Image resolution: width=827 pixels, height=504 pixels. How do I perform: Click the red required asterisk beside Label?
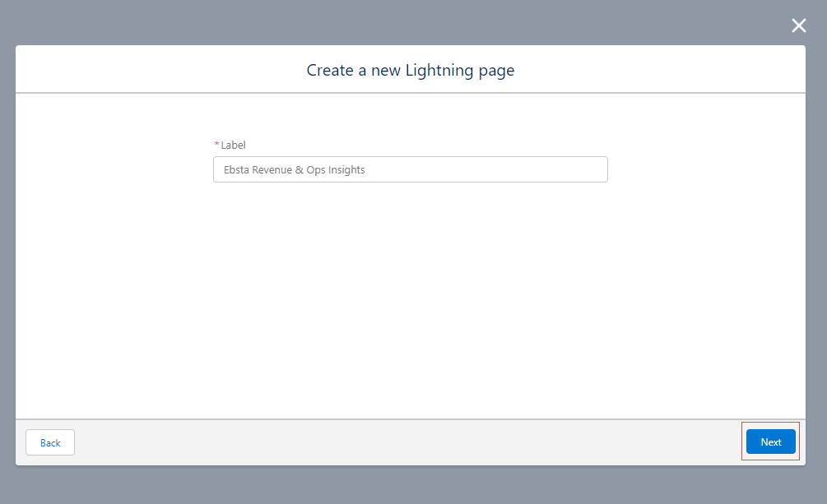[217, 146]
